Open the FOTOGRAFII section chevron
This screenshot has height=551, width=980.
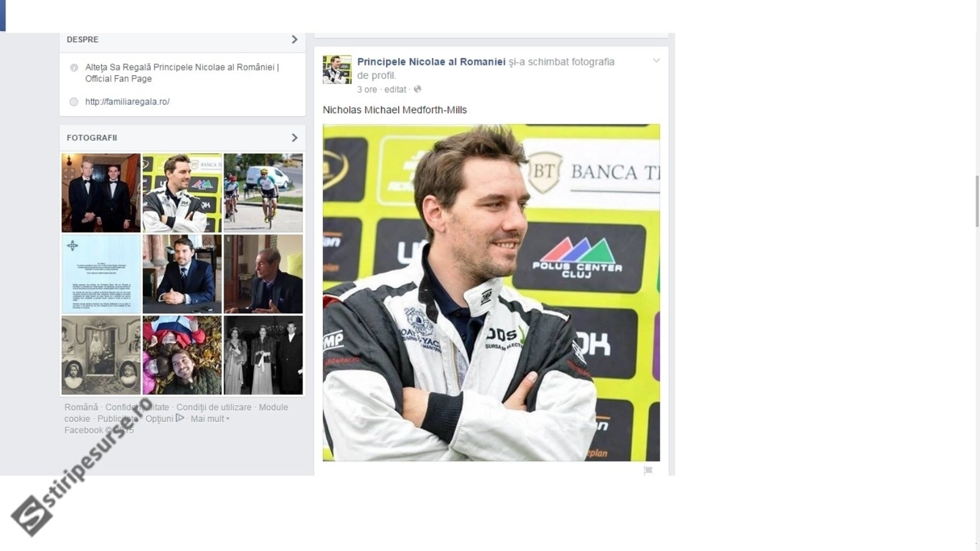294,138
